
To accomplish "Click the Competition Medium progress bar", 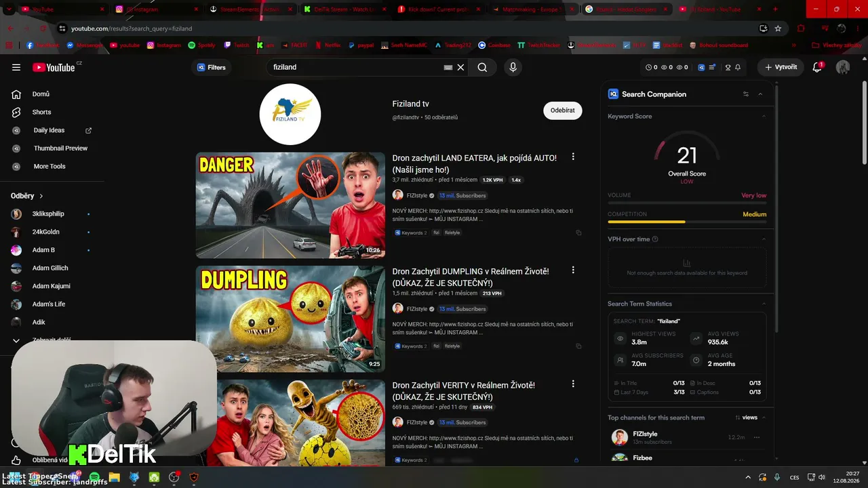I will click(687, 222).
